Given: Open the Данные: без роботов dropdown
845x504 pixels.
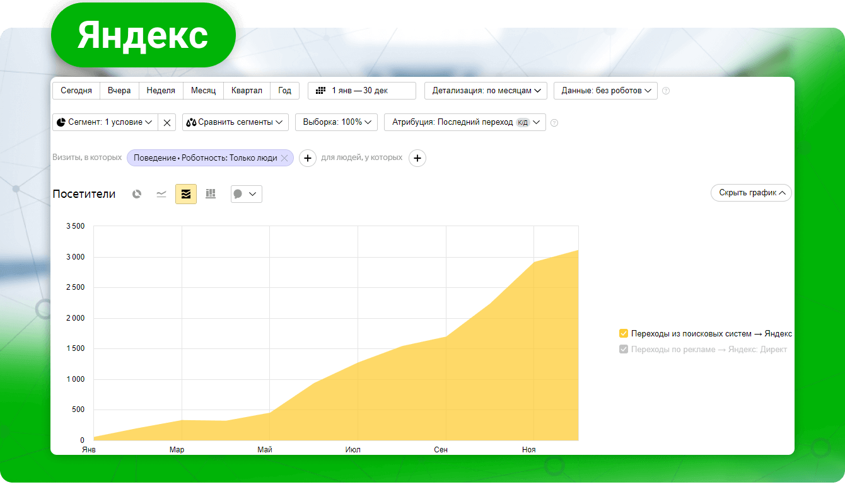Looking at the screenshot, I should (606, 91).
